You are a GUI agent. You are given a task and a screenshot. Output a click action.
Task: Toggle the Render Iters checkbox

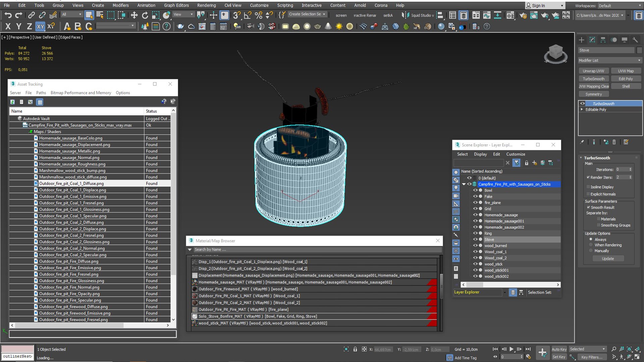[588, 177]
